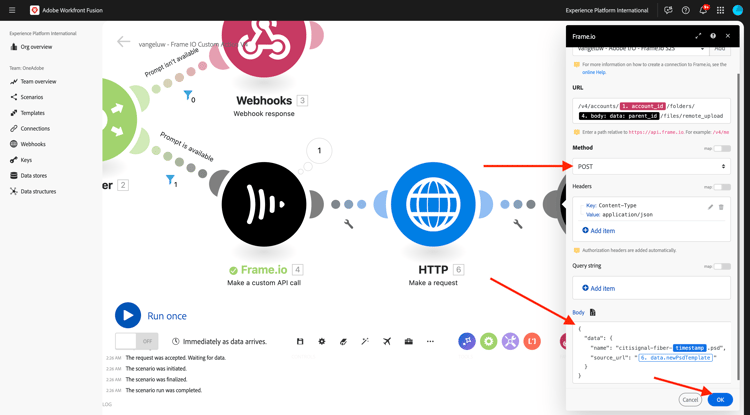Click the wrench after the HTTP module
This screenshot has width=750, height=415.
point(518,224)
